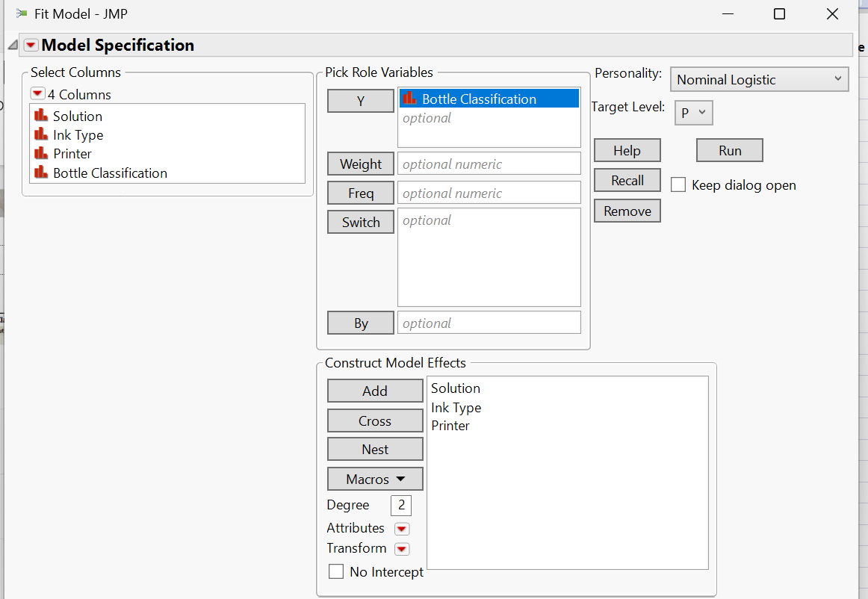Screen dimensions: 868x599
Task: Open the Attributes red triangle menu
Action: click(x=401, y=528)
